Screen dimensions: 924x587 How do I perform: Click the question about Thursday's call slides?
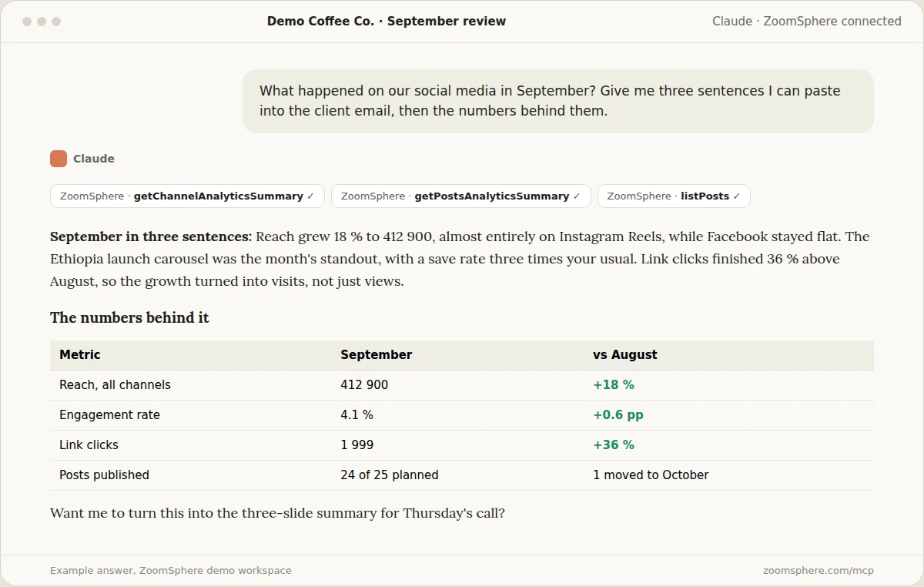(277, 513)
